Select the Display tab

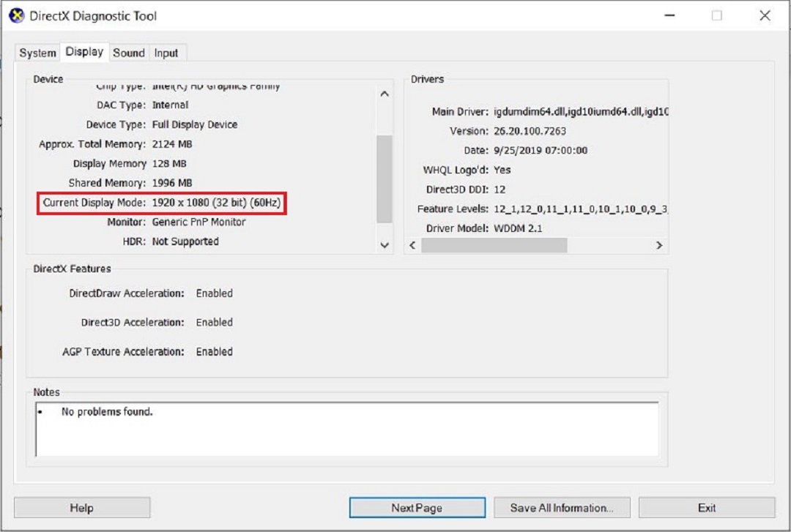[x=84, y=52]
